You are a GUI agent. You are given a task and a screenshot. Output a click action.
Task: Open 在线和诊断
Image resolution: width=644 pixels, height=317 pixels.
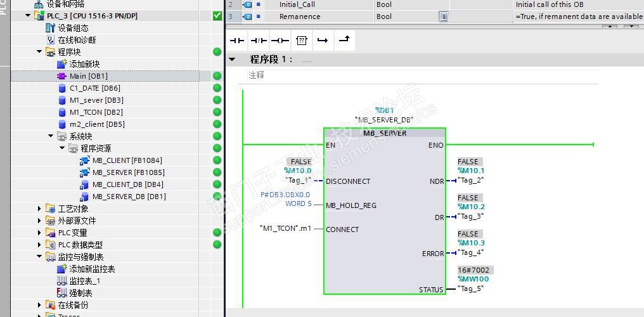click(x=77, y=40)
